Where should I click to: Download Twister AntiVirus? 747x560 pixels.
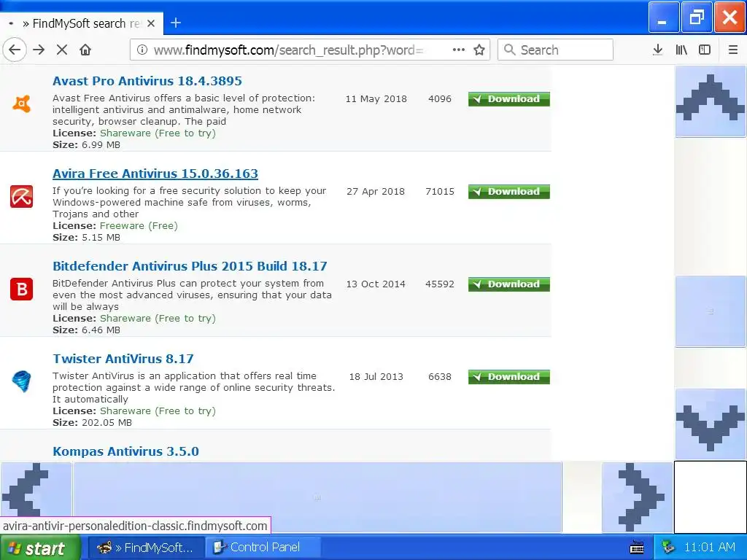(x=508, y=377)
